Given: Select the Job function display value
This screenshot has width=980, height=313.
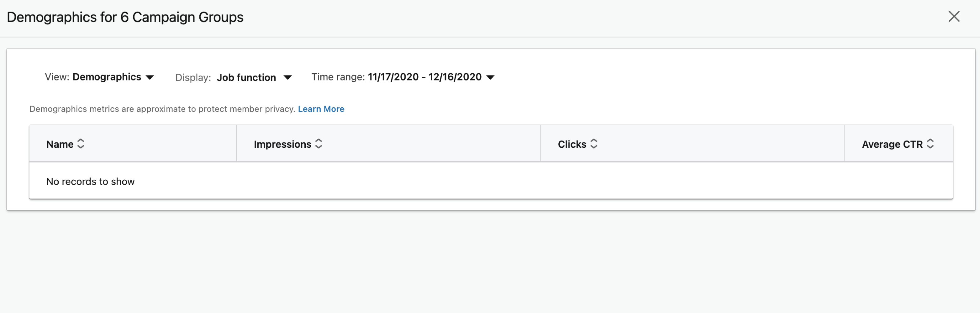Looking at the screenshot, I should 246,78.
